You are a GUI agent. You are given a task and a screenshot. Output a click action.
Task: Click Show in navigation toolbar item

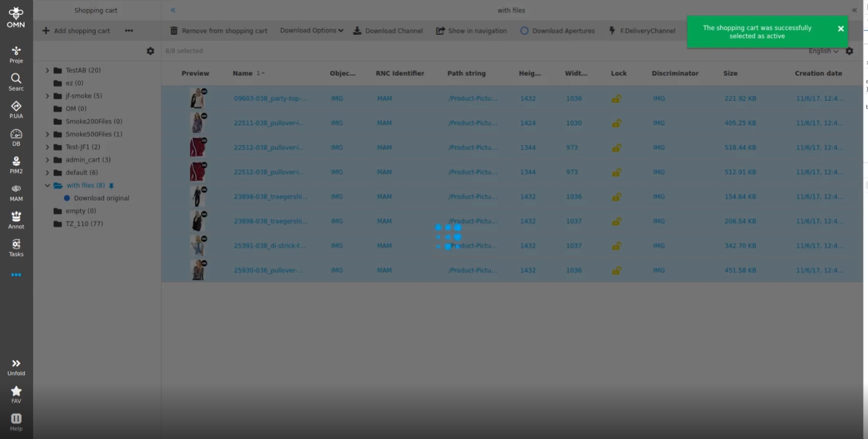coord(471,31)
